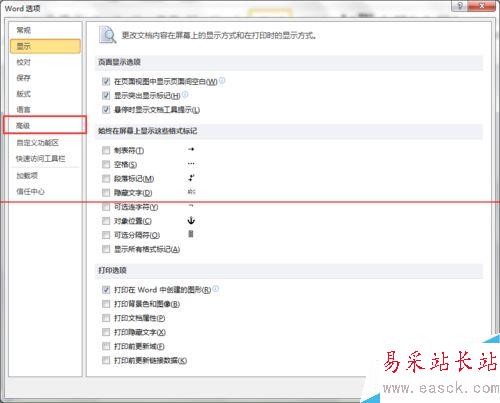Click info icon beside 显示突出显示标记
The width and height of the screenshot is (500, 403).
click(x=185, y=95)
